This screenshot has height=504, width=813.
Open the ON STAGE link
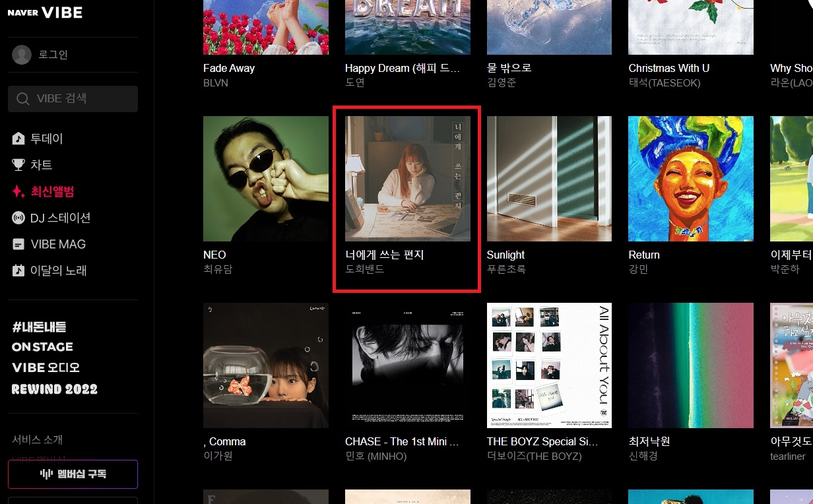42,347
